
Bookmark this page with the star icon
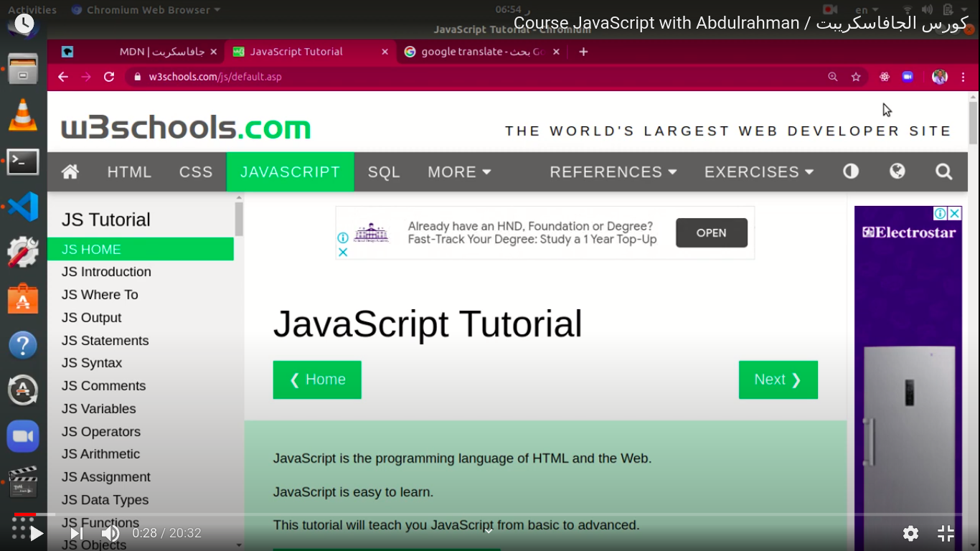coord(856,77)
